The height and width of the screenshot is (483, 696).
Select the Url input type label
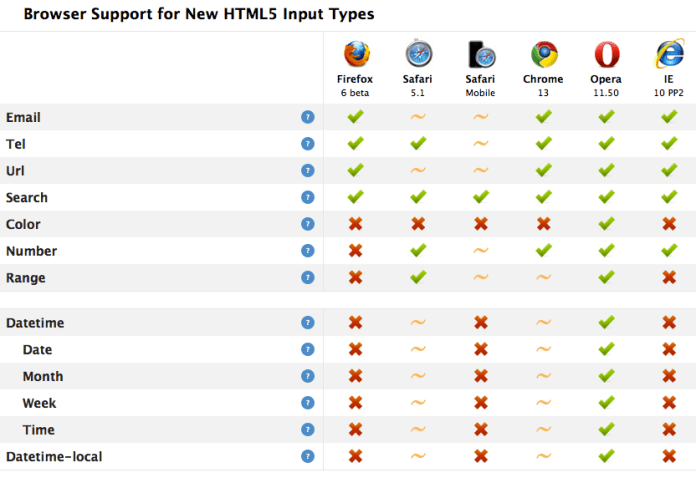[15, 171]
